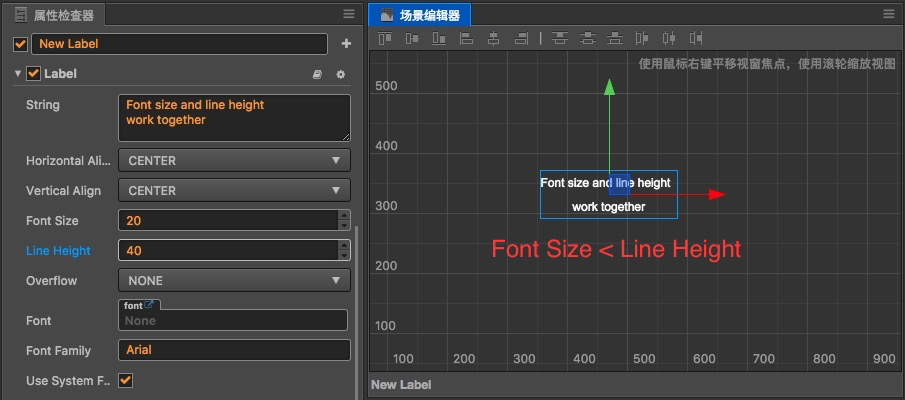Uncheck the Use System Font checkbox
This screenshot has height=400, width=905.
click(x=125, y=380)
